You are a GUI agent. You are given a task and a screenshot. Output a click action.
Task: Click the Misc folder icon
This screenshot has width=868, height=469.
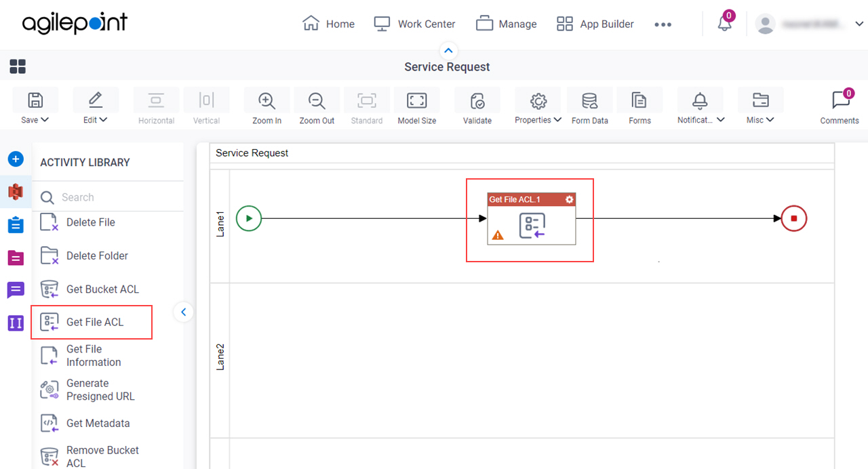click(761, 100)
